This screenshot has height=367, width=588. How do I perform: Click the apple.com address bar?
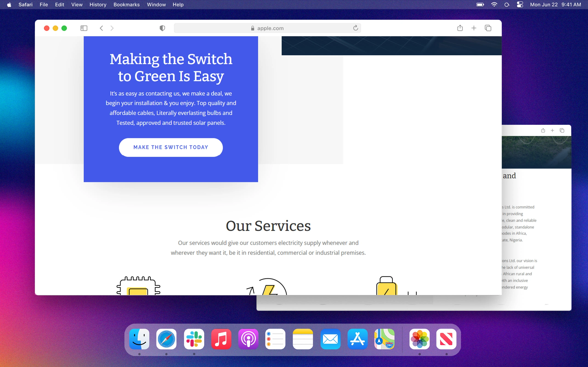(x=267, y=28)
